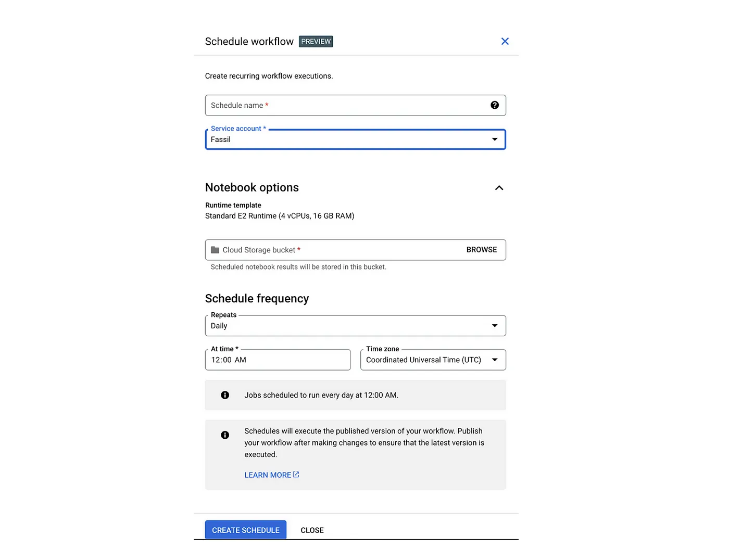Click the external link icon next to Learn More
This screenshot has width=729, height=560.
point(296,475)
